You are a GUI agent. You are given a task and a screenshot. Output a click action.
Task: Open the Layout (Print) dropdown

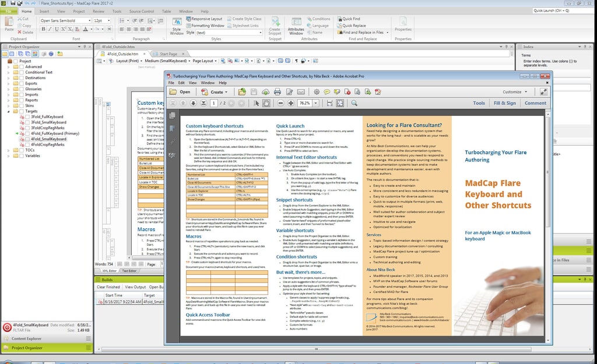pyautogui.click(x=129, y=61)
